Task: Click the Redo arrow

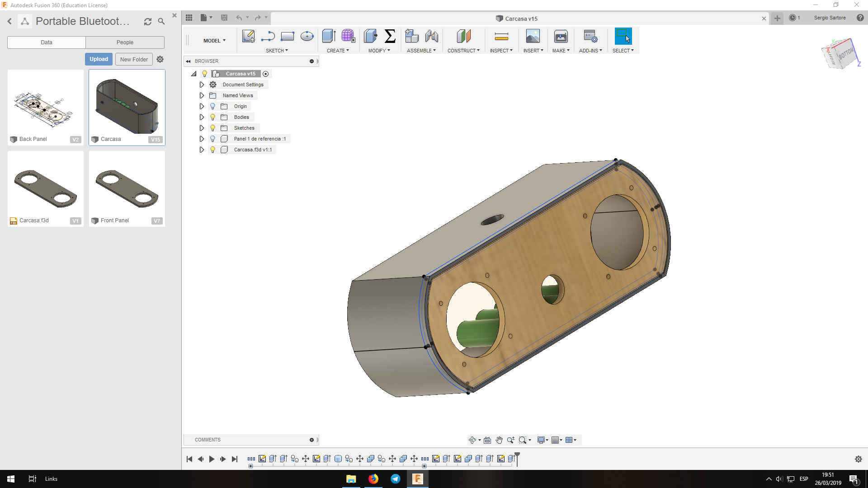Action: click(x=258, y=18)
